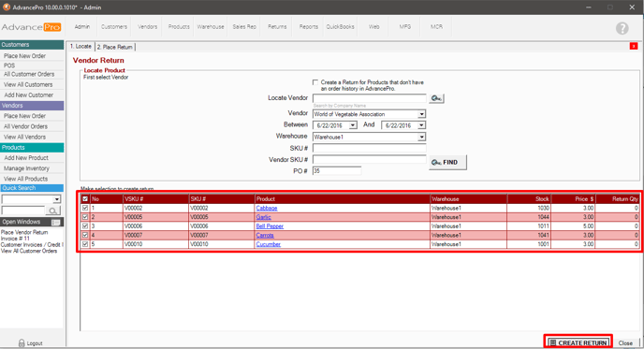644x349 pixels.
Task: Click View All Customers in sidebar
Action: pos(28,84)
